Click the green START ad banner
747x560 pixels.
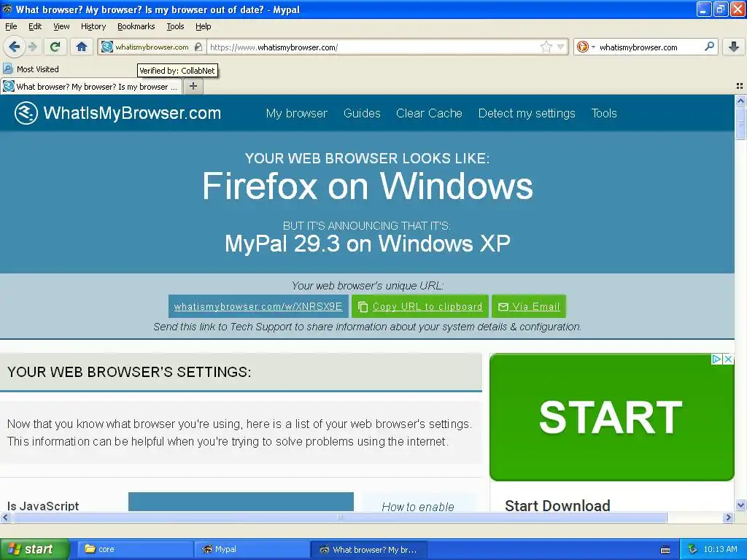click(x=612, y=417)
